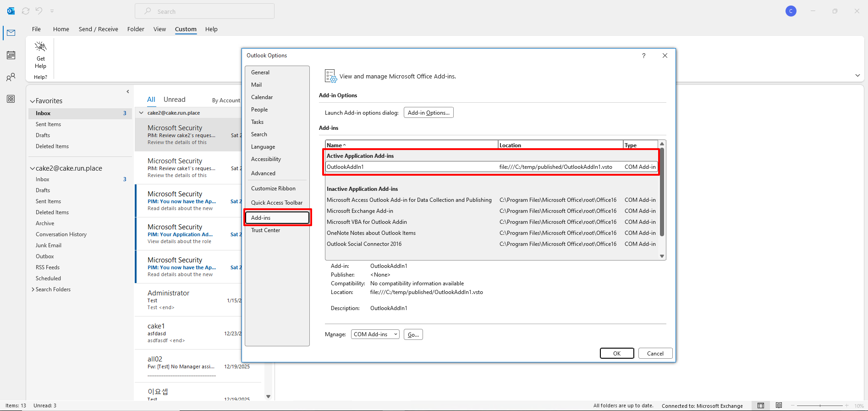The width and height of the screenshot is (868, 411).
Task: Open the File menu
Action: pyautogui.click(x=36, y=29)
